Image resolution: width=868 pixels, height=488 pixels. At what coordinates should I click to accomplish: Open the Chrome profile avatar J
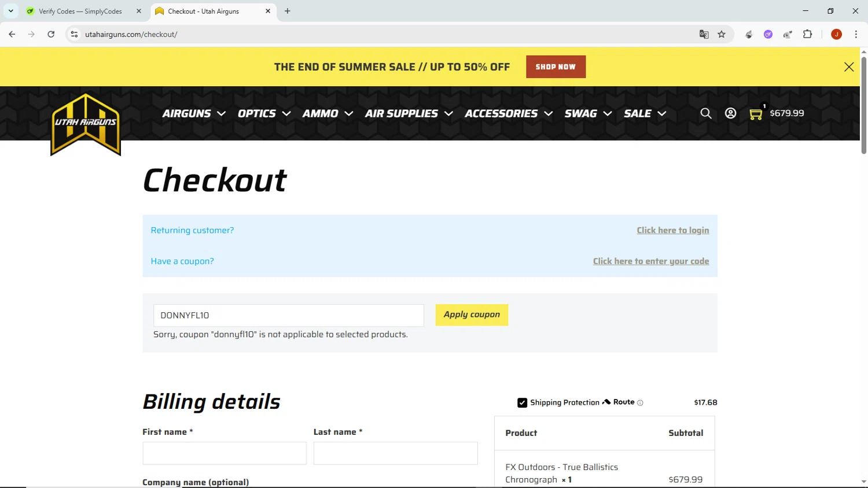point(836,34)
